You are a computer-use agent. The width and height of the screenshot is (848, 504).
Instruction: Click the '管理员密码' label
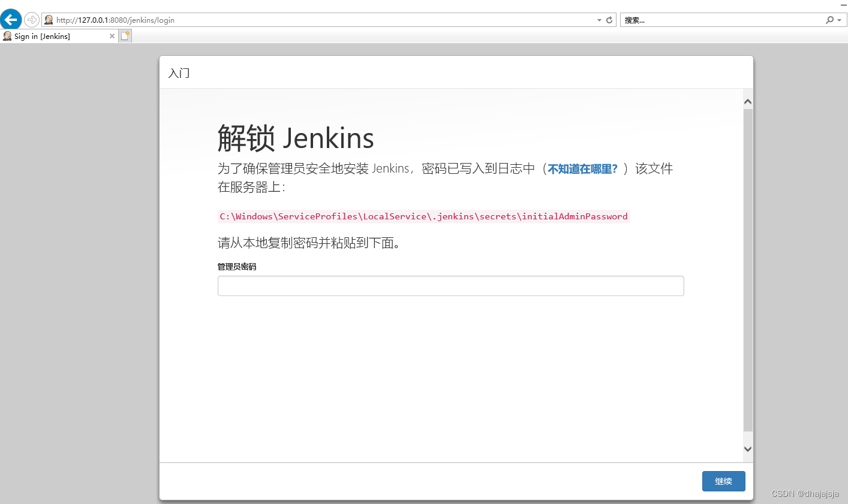[x=237, y=267]
